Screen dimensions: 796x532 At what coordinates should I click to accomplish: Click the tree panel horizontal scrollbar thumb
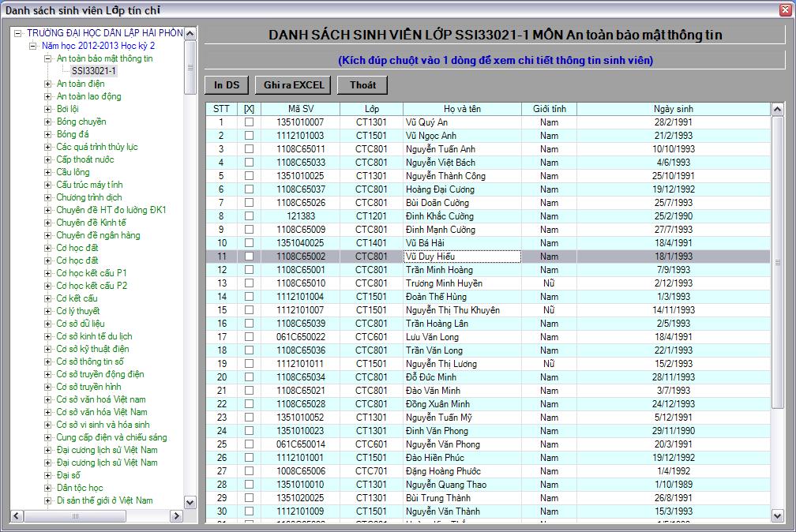point(75,515)
